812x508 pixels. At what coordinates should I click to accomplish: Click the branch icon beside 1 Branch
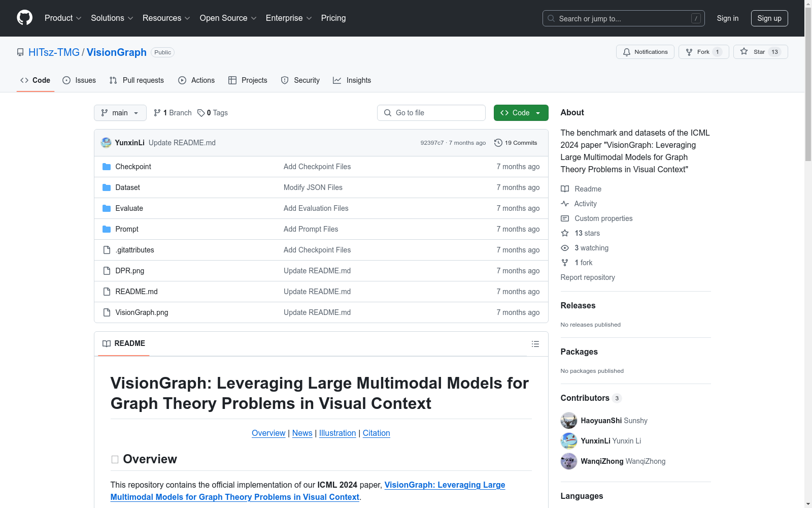(x=157, y=113)
